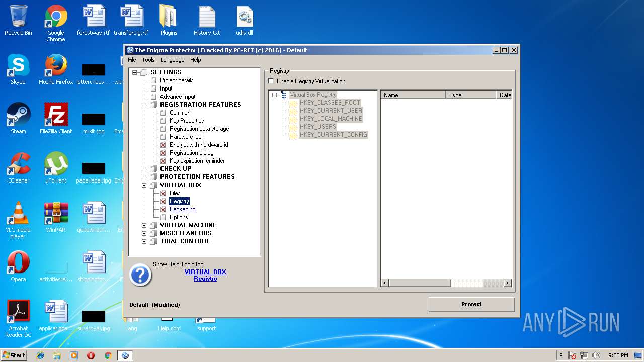This screenshot has width=644, height=362.
Task: Open forestway.rtf document icon
Action: point(94,20)
